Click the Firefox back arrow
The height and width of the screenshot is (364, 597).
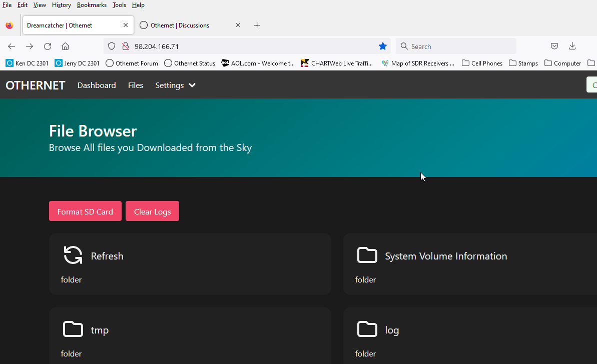click(12, 46)
